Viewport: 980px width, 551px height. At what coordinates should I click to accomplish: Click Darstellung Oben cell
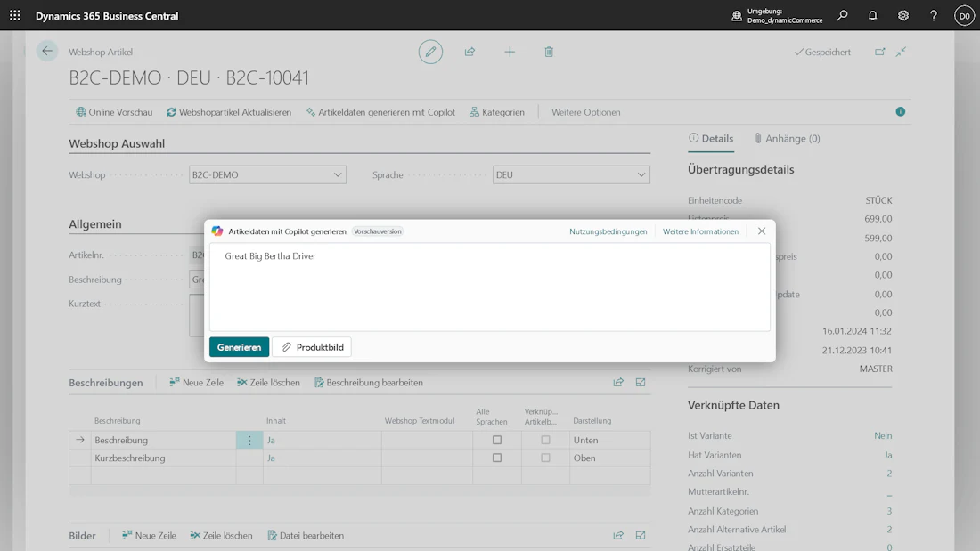[x=609, y=458]
